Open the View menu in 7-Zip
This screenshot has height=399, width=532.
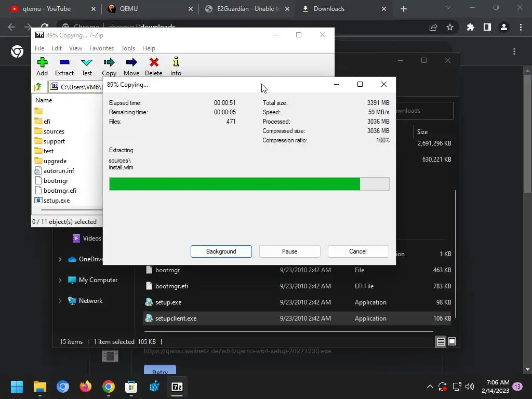(75, 48)
